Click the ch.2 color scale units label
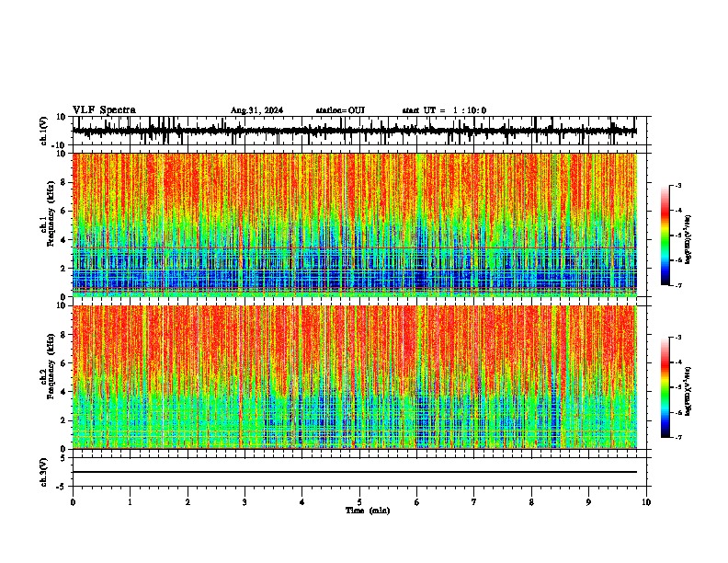The image size is (728, 563). [x=688, y=391]
